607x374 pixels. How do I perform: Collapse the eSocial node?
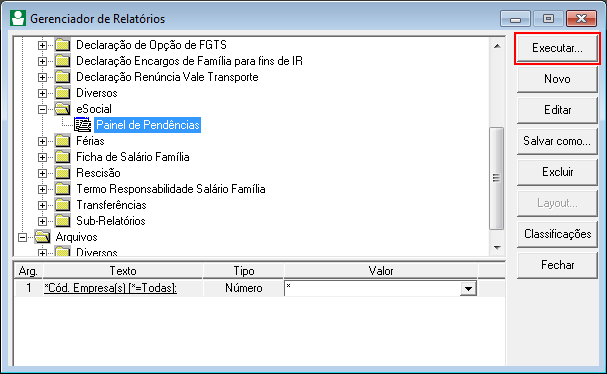click(42, 109)
